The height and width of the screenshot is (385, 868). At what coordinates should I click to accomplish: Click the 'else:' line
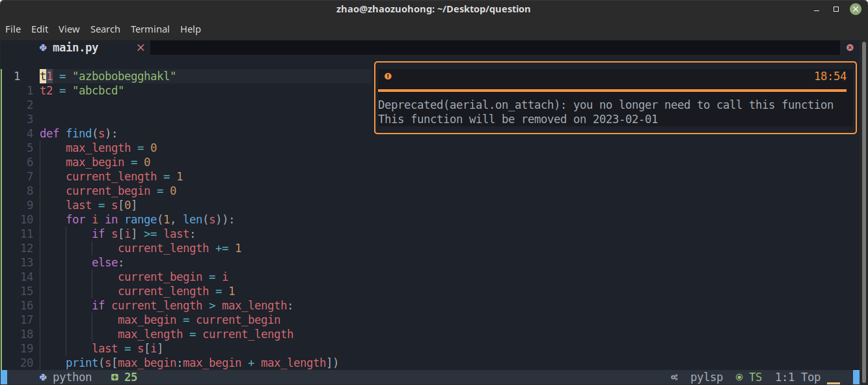point(108,263)
